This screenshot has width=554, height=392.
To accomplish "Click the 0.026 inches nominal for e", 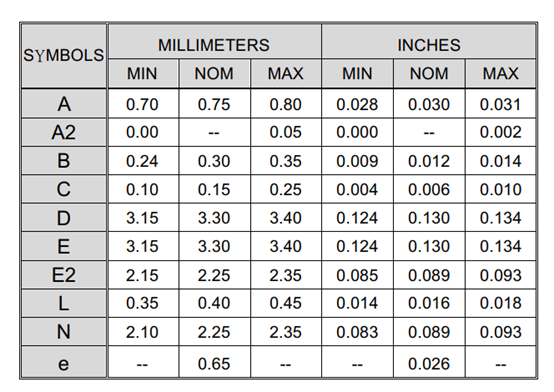I will [429, 364].
